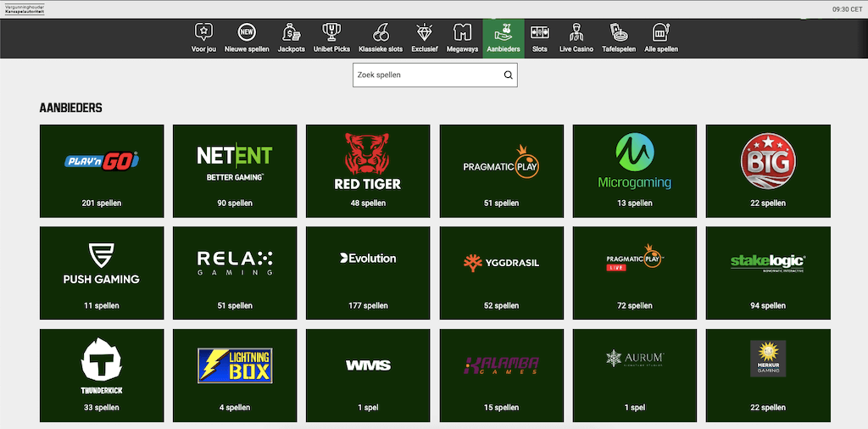Open the Megaways M icon
The width and height of the screenshot is (868, 429).
[462, 32]
